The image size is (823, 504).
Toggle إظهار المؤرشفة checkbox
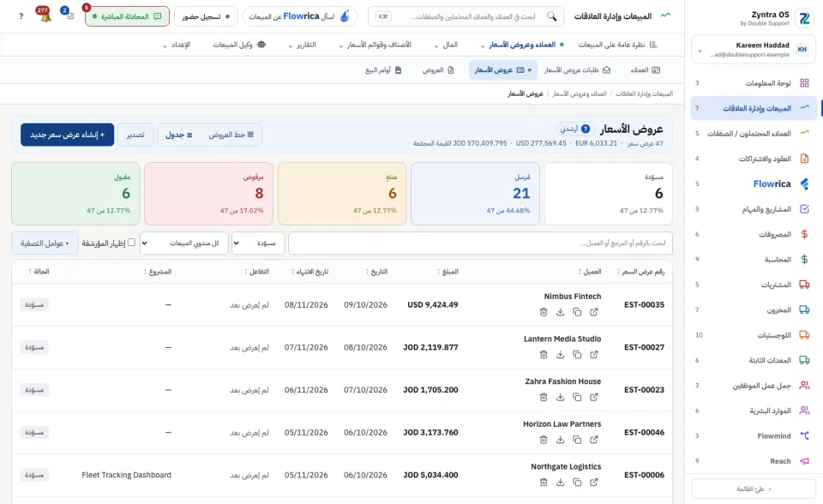point(131,242)
